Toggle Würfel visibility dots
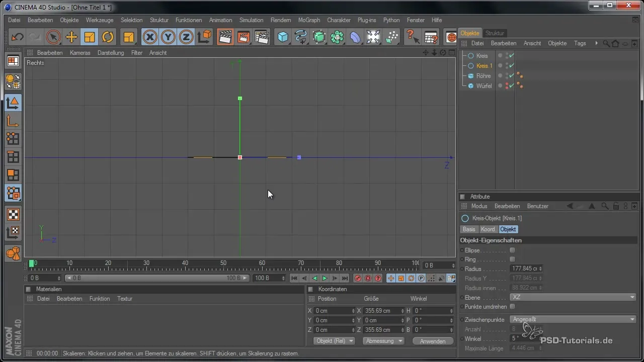644x362 pixels. 506,86
